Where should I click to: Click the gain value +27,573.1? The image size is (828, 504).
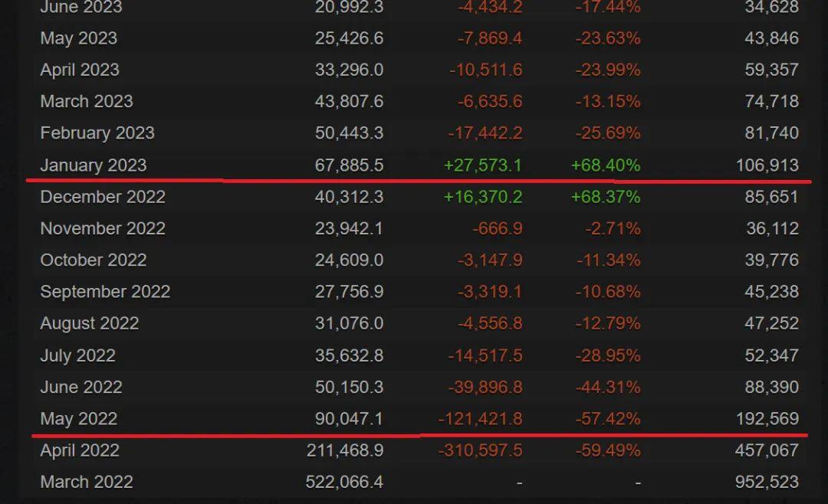click(483, 165)
